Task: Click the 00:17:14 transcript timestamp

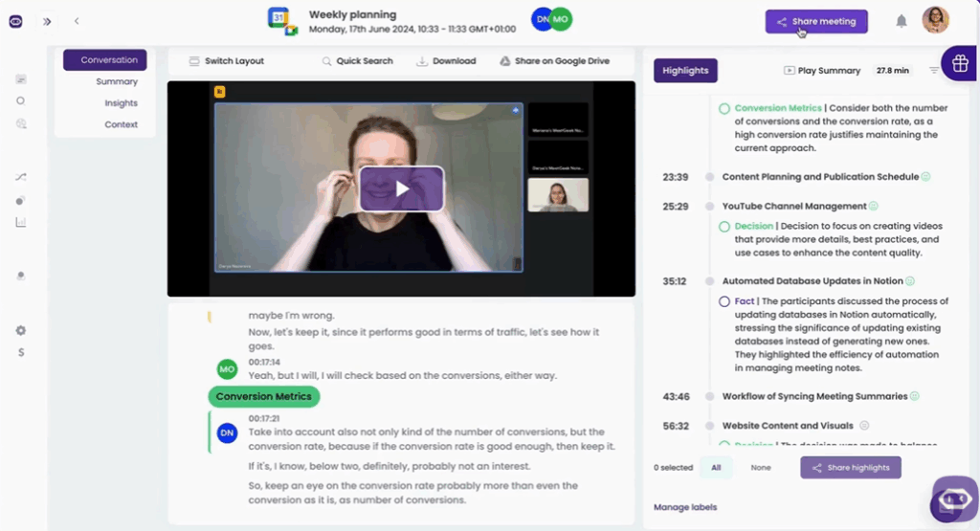Action: [x=264, y=362]
